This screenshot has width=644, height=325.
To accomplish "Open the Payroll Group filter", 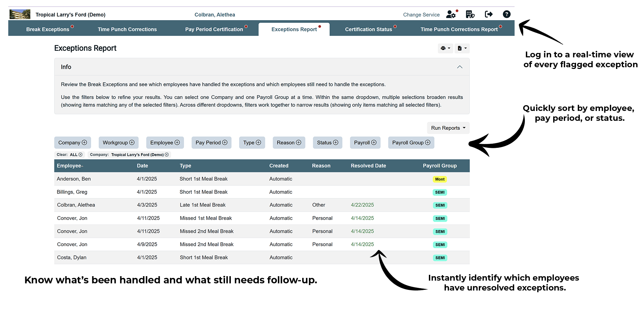I will 411,143.
